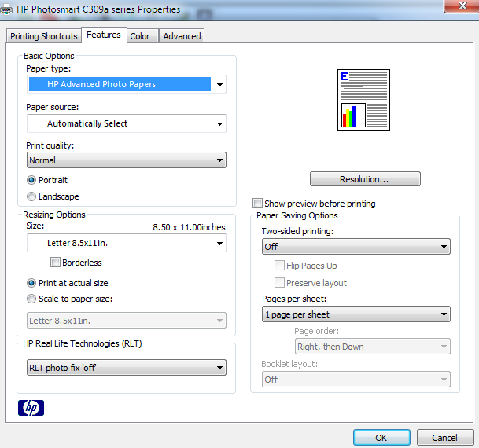Open the Pages per sheet dropdown
Image resolution: width=479 pixels, height=448 pixels.
coord(356,314)
